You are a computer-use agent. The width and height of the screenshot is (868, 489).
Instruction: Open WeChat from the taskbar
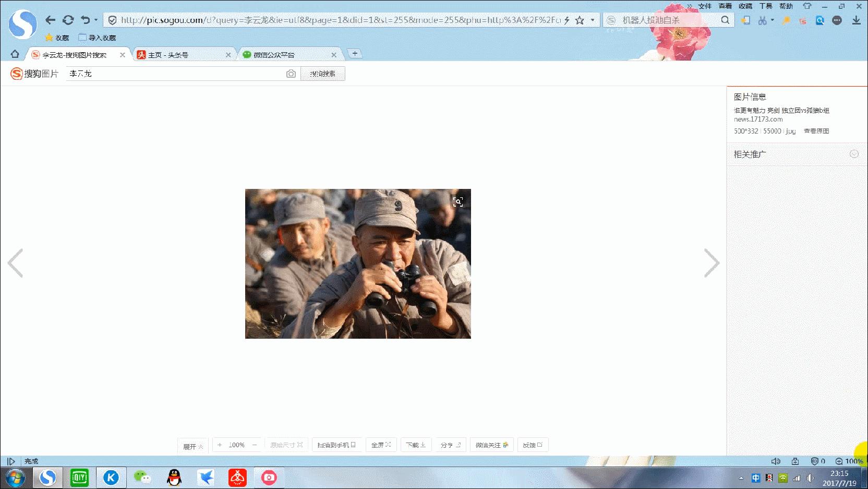[x=142, y=476]
